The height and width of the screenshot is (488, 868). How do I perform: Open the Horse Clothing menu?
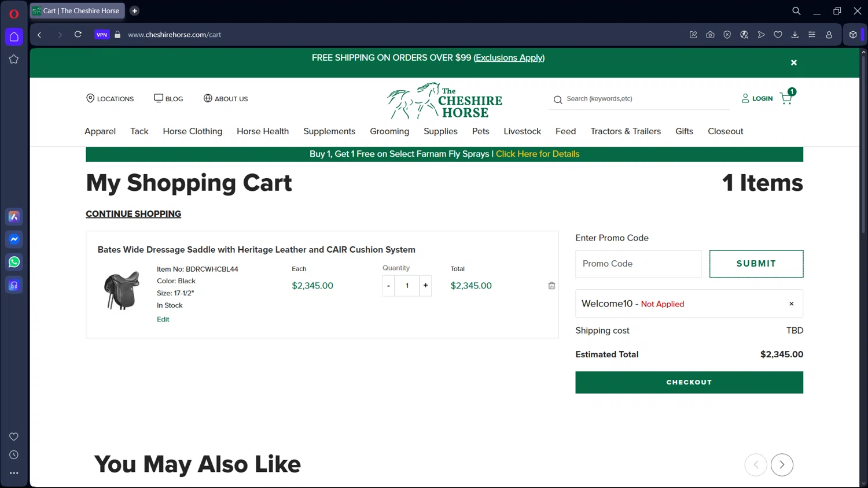click(x=193, y=131)
